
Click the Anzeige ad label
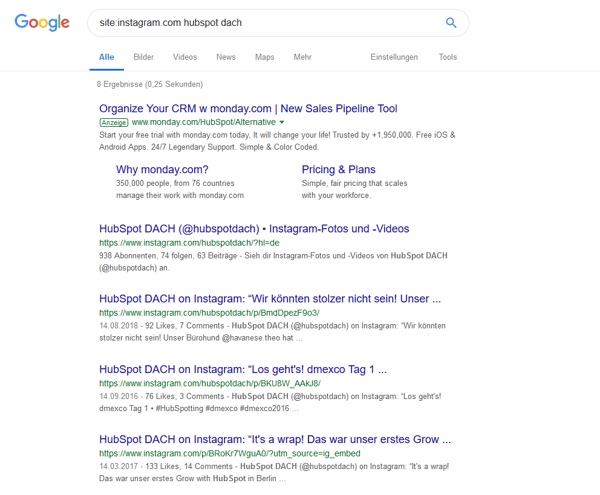(x=114, y=122)
